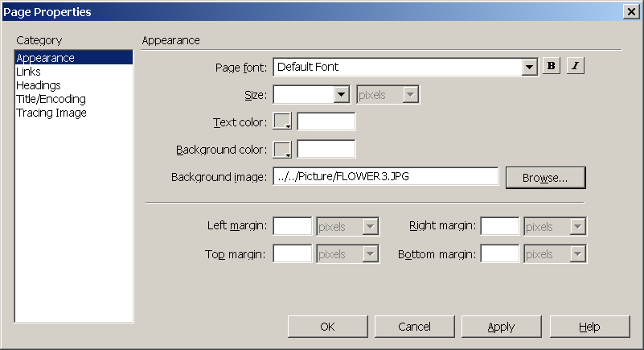The width and height of the screenshot is (644, 350).
Task: Open the font Size dropdown
Action: click(342, 94)
